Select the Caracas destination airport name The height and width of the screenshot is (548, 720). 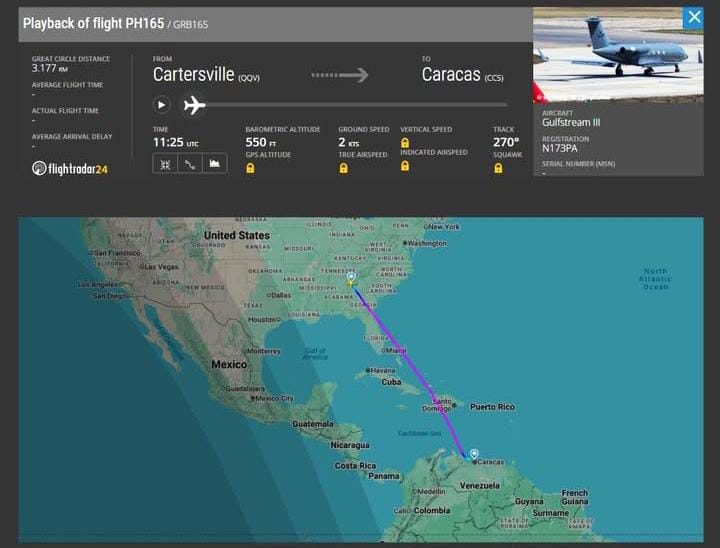(x=451, y=74)
